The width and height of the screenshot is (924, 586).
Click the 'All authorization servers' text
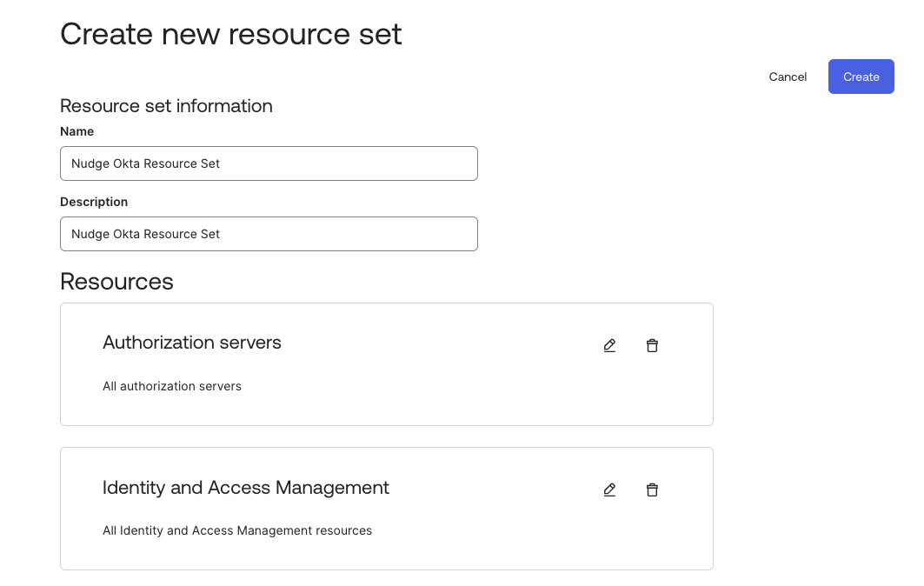pos(172,386)
